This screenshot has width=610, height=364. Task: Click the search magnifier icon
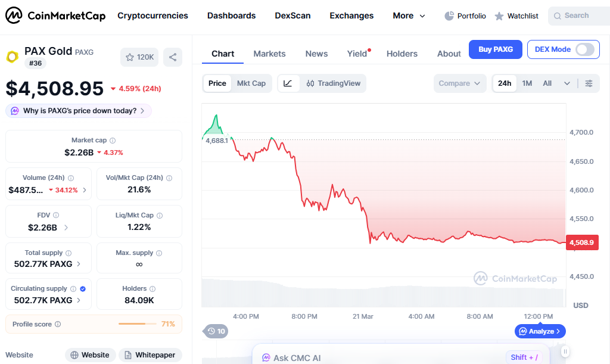click(556, 15)
